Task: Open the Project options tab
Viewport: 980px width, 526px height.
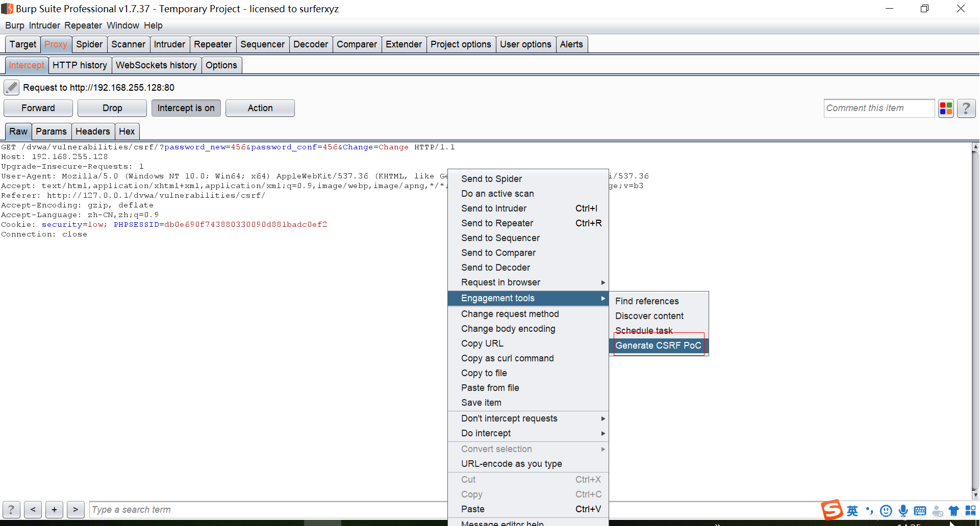Action: [x=461, y=44]
